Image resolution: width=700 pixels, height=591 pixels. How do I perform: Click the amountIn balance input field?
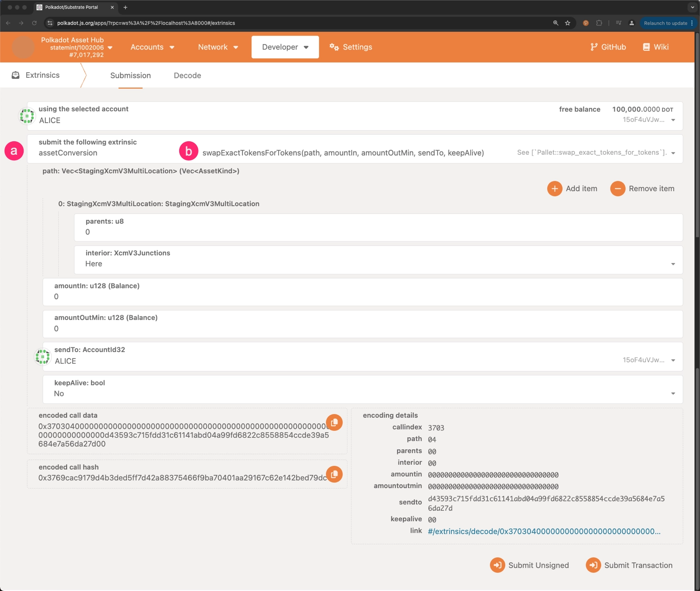tap(362, 296)
